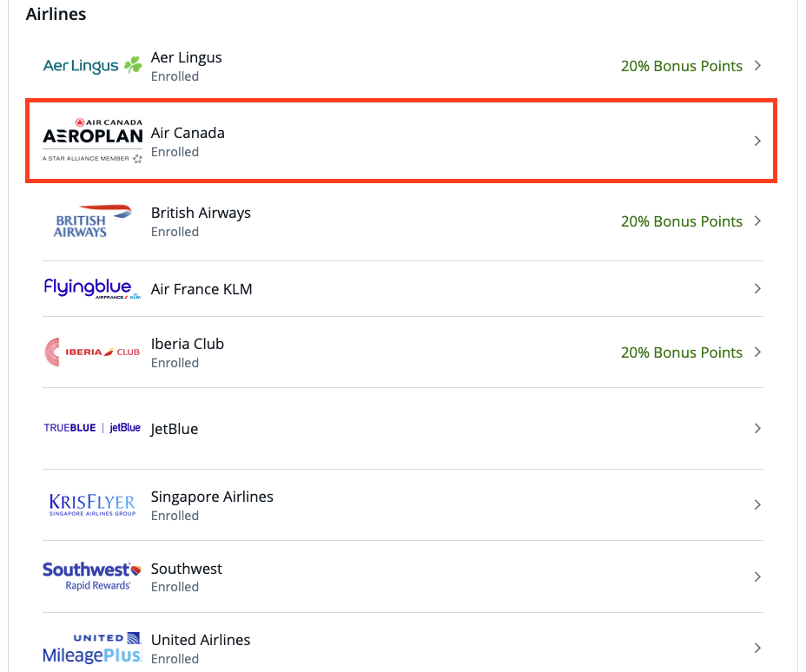The width and height of the screenshot is (806, 672).
Task: Expand the Air France KLM row chevron
Action: pos(756,288)
